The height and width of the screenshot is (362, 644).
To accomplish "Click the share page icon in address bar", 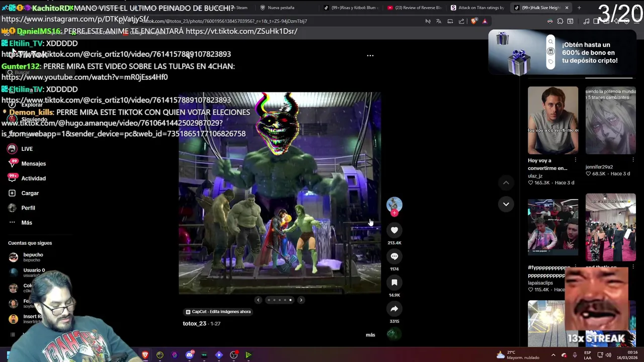I will 461,21.
